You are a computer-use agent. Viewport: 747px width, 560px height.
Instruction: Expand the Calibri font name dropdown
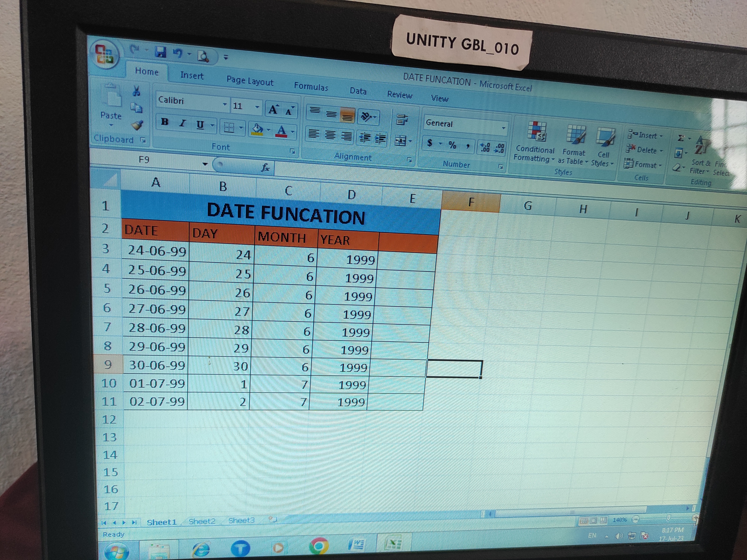coord(225,105)
